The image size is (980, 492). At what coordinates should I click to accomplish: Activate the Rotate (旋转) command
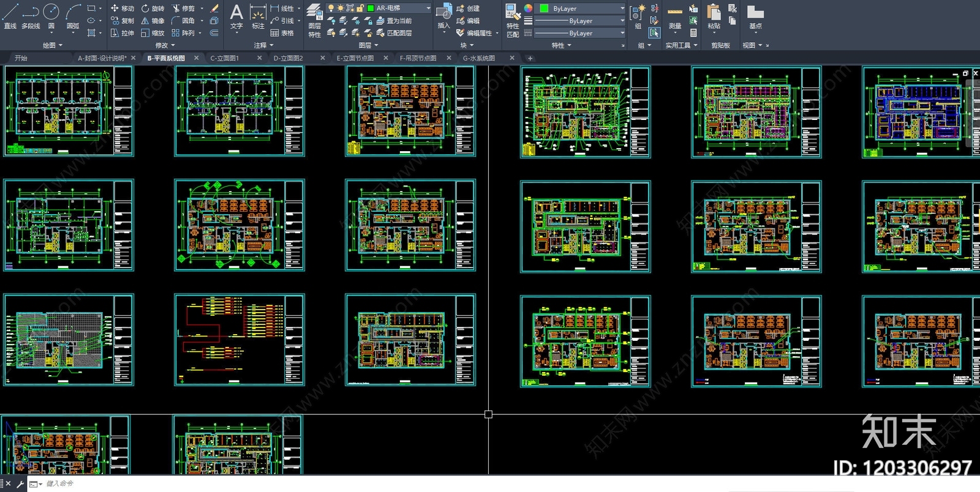point(153,9)
